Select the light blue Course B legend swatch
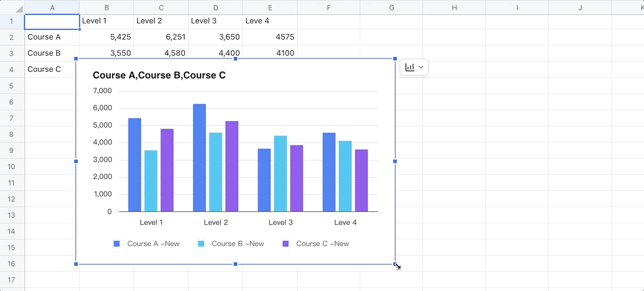This screenshot has height=291, width=644. coord(201,244)
